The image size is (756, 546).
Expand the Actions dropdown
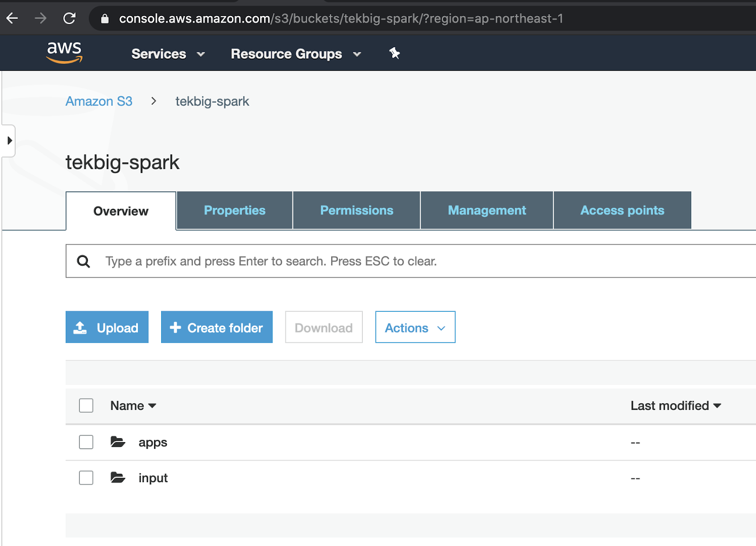click(x=415, y=327)
